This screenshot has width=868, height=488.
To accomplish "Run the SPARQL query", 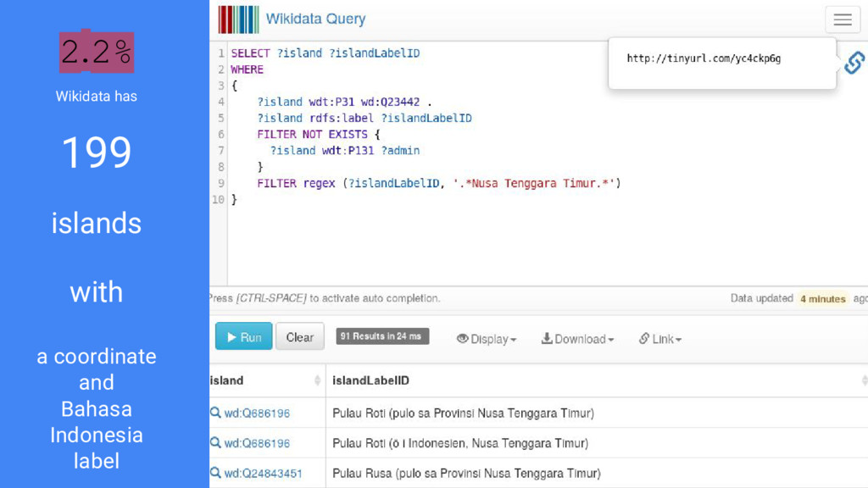I will (x=243, y=336).
